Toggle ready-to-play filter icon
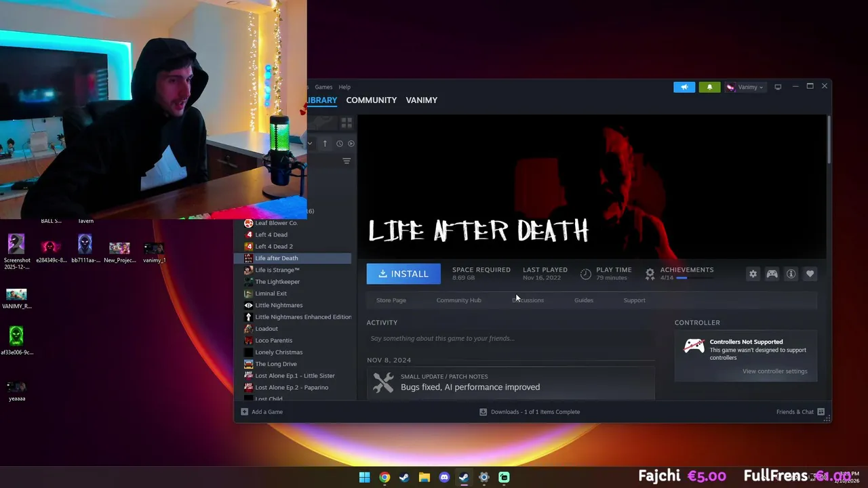The image size is (868, 488). pyautogui.click(x=351, y=144)
